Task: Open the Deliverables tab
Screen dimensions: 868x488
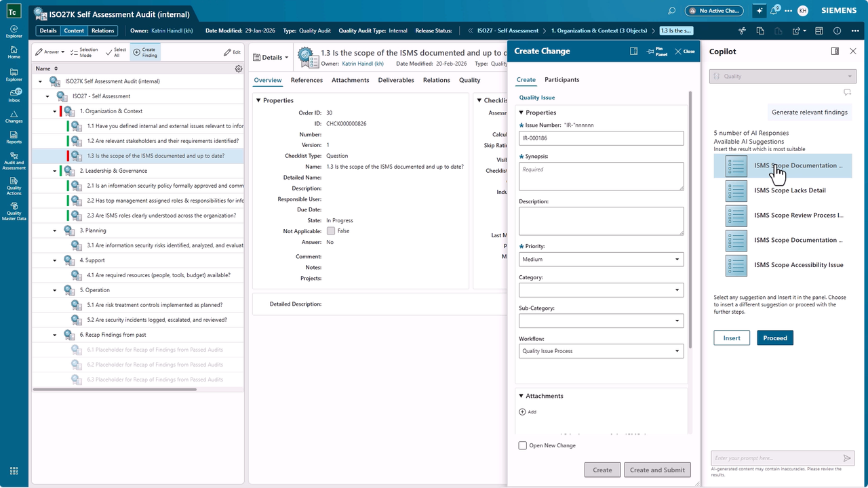Action: point(395,80)
